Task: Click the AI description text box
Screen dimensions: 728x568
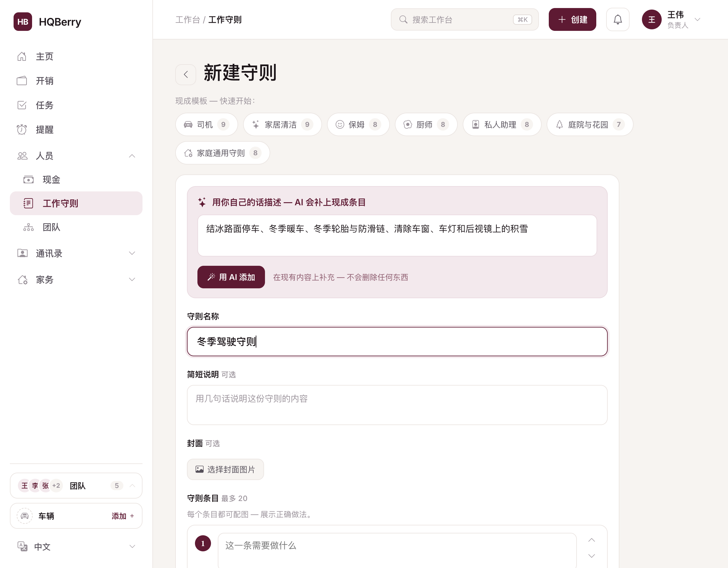Action: click(397, 236)
